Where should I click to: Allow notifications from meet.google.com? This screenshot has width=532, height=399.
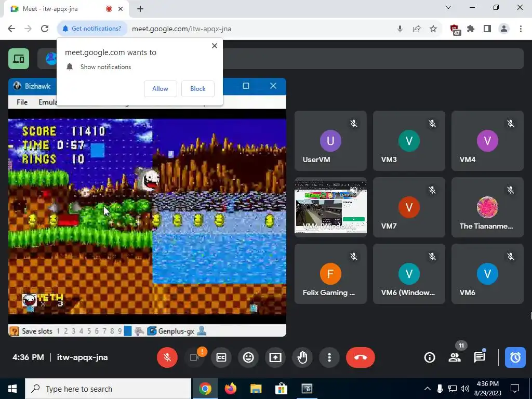(x=160, y=89)
